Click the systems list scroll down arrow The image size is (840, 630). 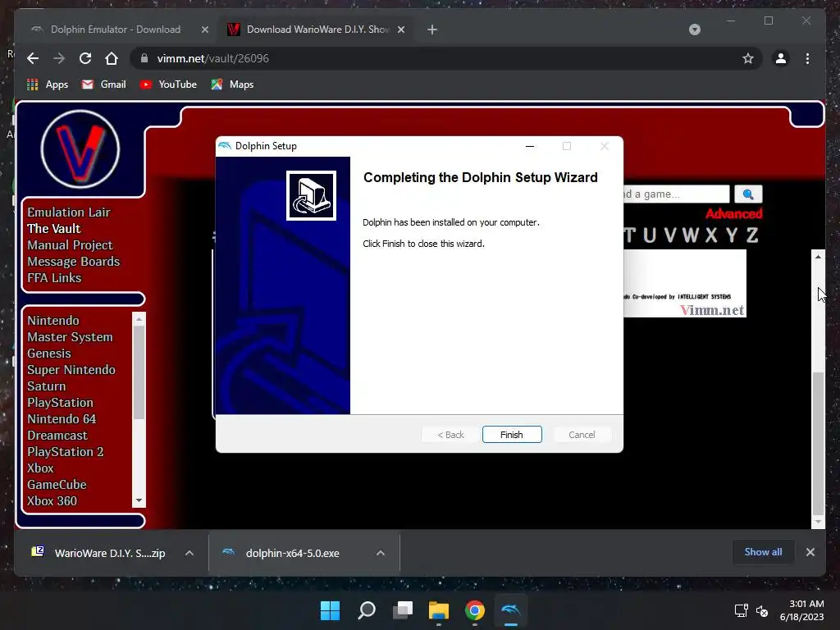point(139,501)
